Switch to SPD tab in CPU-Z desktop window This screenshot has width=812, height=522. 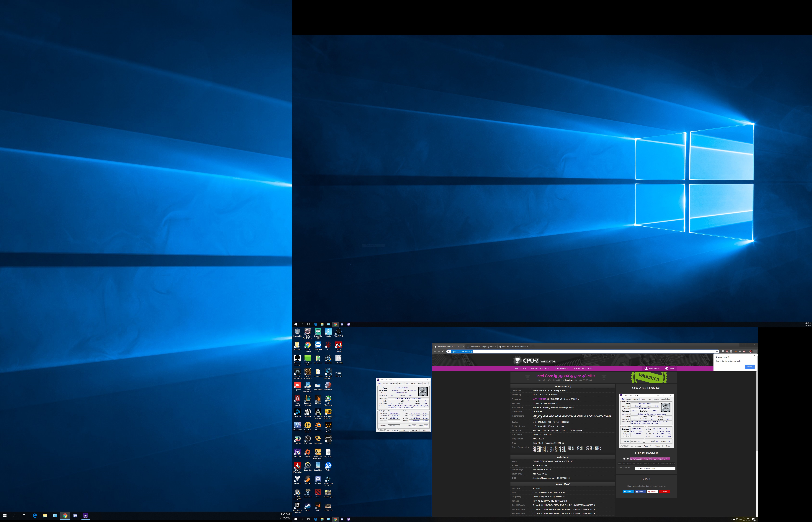tap(407, 383)
